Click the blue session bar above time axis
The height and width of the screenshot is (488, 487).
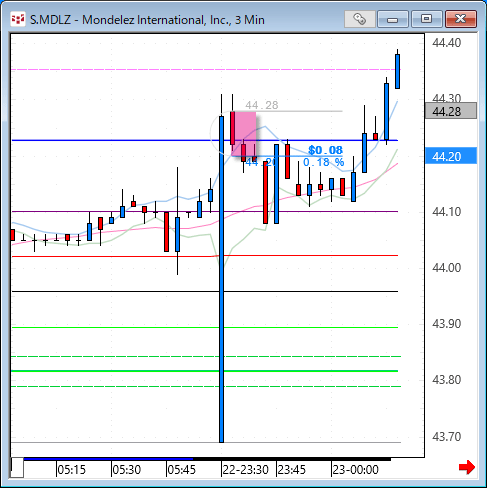(108, 459)
